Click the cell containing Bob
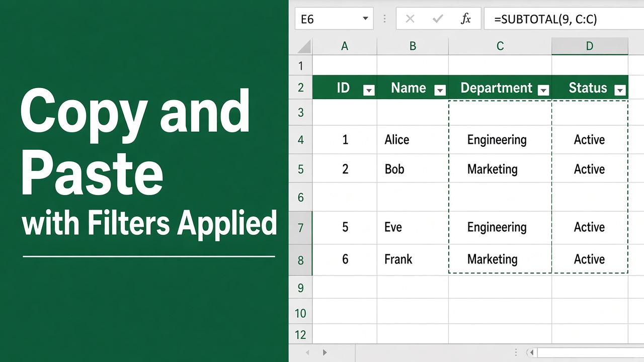The image size is (644, 362). 413,168
